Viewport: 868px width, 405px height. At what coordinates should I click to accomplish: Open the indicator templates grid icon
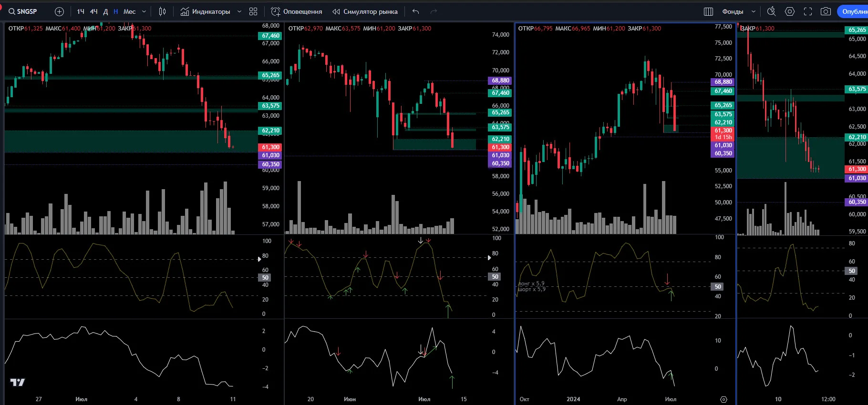[253, 11]
